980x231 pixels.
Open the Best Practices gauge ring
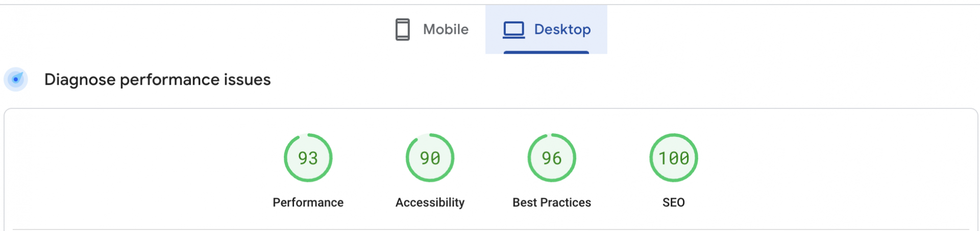tap(552, 158)
